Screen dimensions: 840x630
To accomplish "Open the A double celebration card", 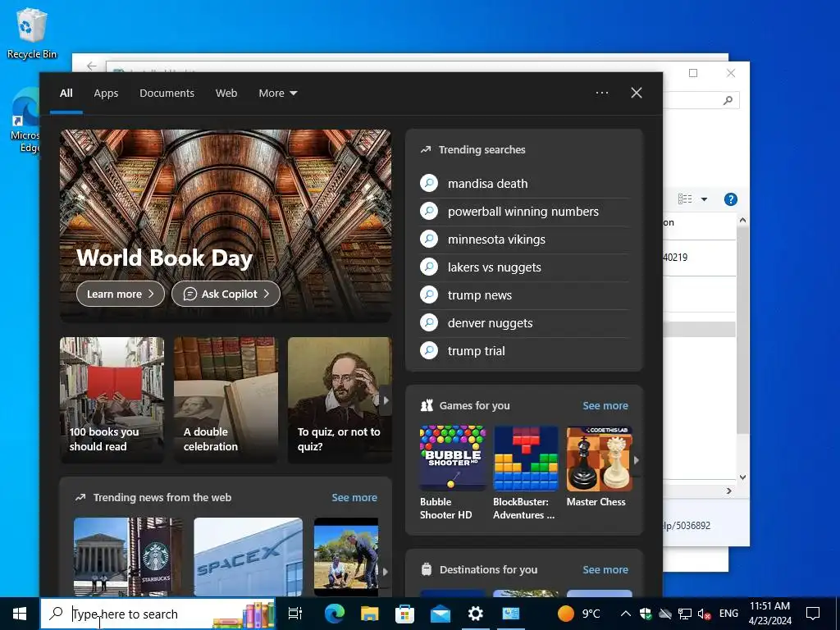I will [x=226, y=399].
